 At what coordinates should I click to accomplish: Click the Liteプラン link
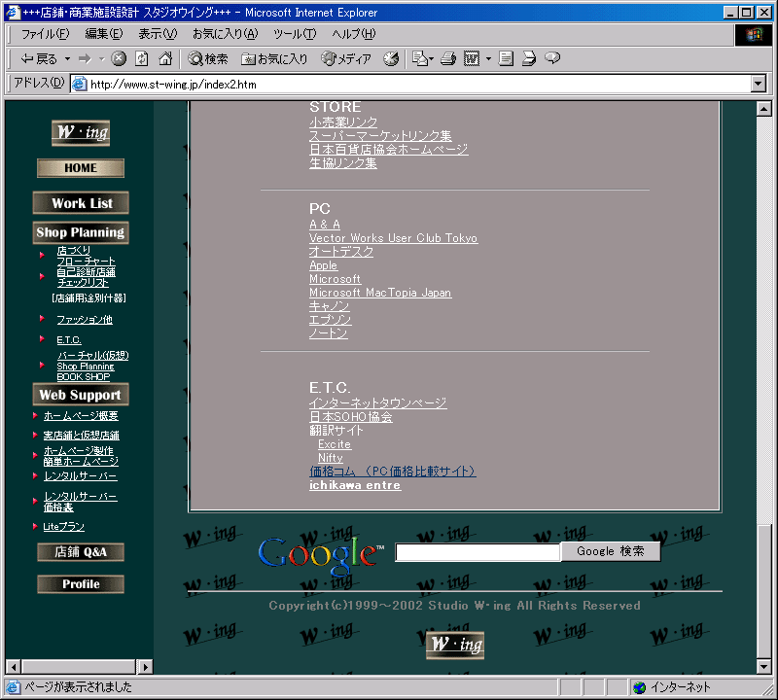point(63,526)
